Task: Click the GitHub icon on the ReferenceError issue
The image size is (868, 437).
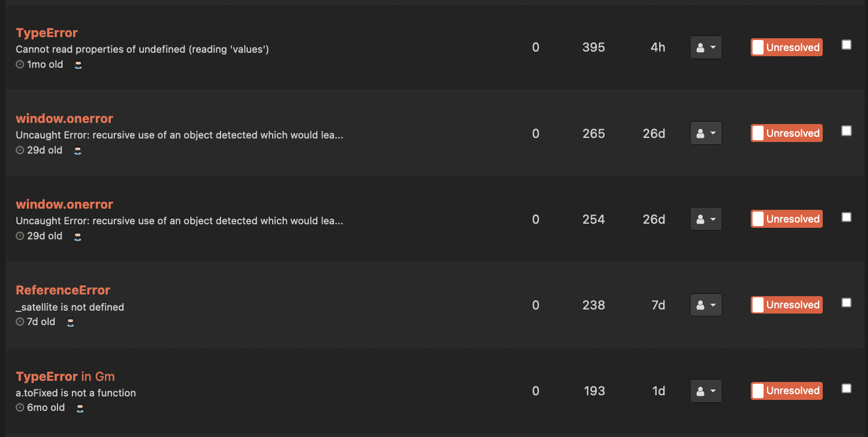Action: [70, 322]
